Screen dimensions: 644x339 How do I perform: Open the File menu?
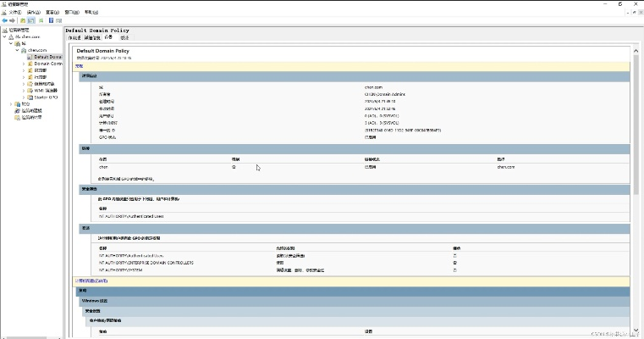(x=11, y=13)
